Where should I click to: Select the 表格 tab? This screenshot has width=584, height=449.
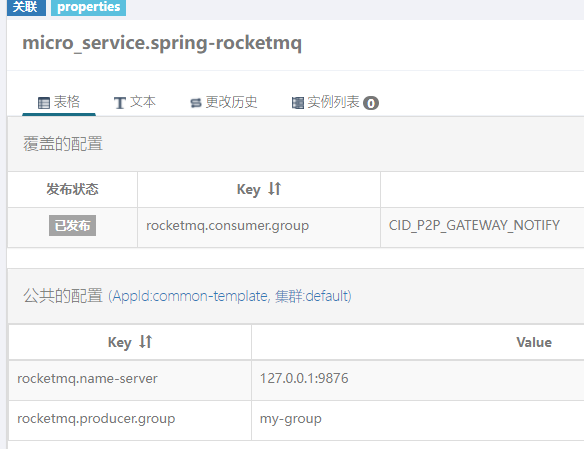pos(59,102)
